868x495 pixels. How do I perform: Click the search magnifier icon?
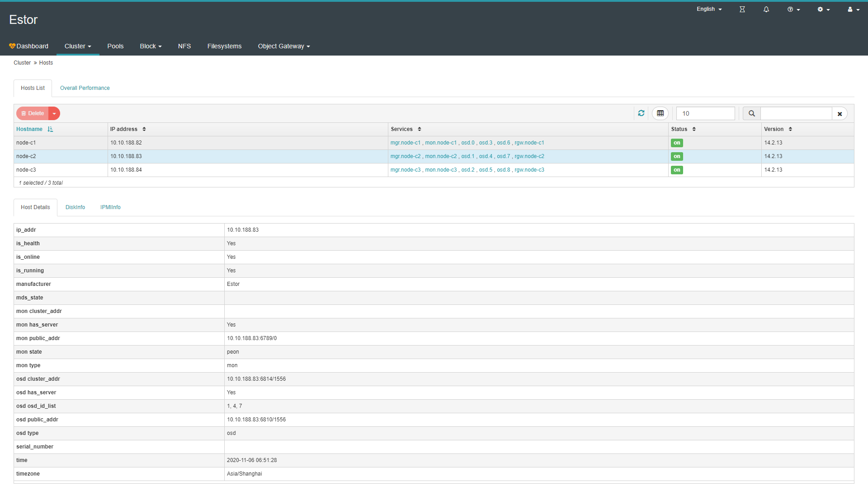coord(751,113)
